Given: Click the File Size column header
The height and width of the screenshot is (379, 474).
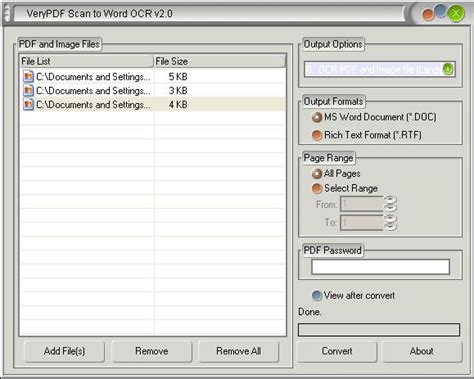Looking at the screenshot, I should (220, 61).
